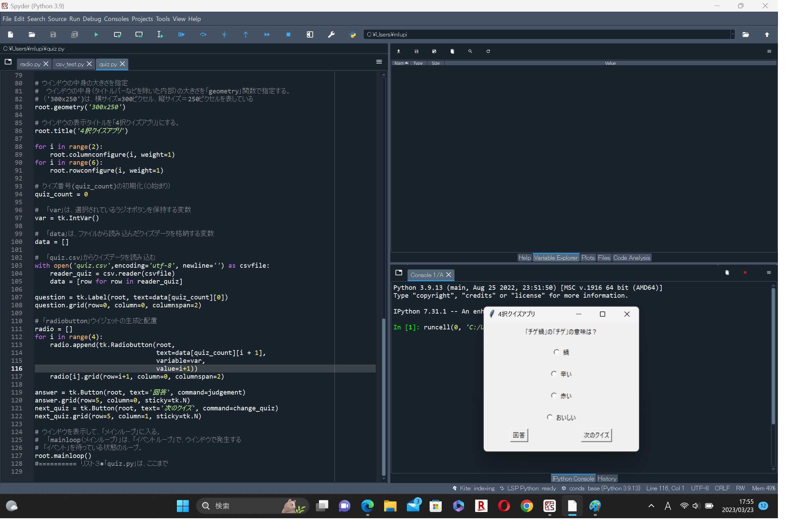
Task: Step into function with the debug step icon
Action: (x=224, y=34)
